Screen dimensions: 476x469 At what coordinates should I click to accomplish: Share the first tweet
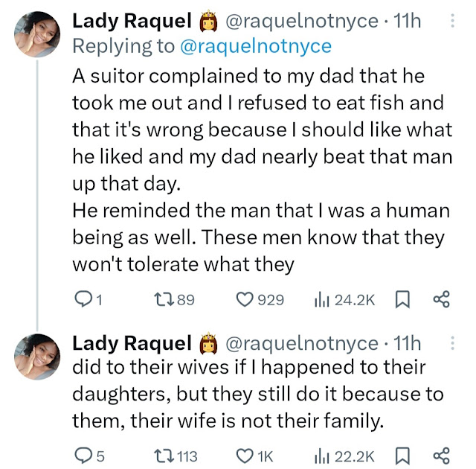441,299
